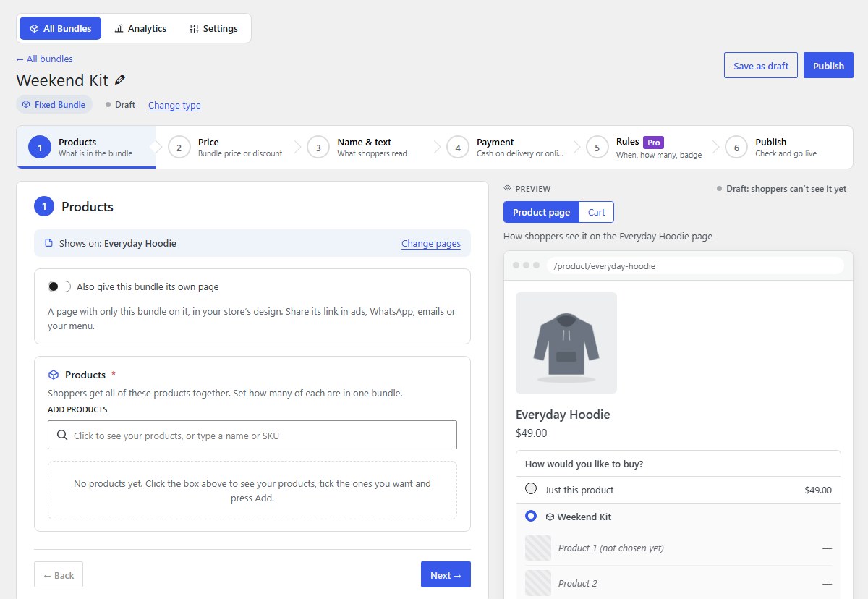Click the Change pages link
Image resolution: width=868 pixels, height=599 pixels.
tap(431, 243)
